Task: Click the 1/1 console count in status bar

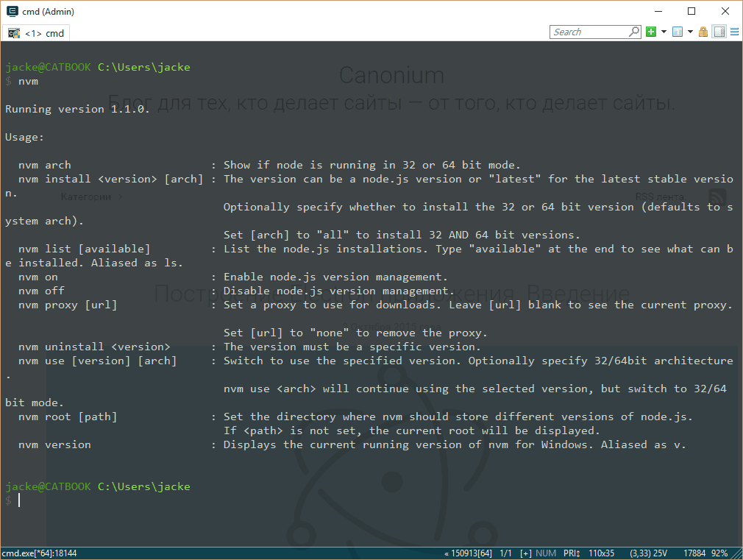Action: coord(505,553)
